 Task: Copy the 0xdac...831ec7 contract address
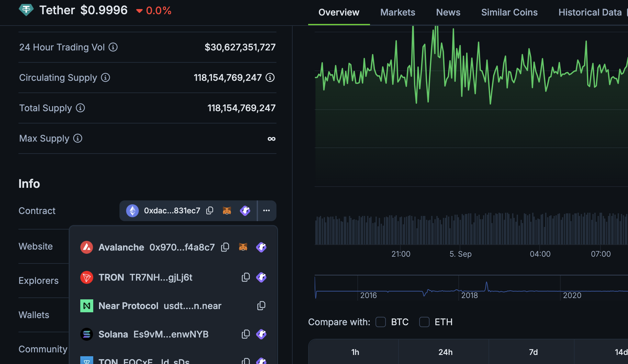[x=210, y=210]
